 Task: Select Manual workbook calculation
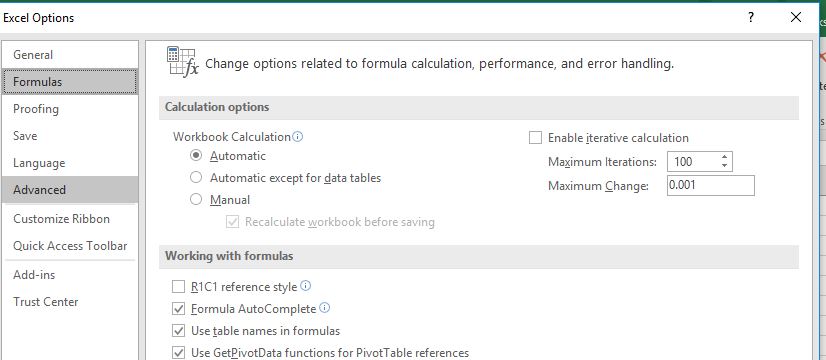(196, 200)
